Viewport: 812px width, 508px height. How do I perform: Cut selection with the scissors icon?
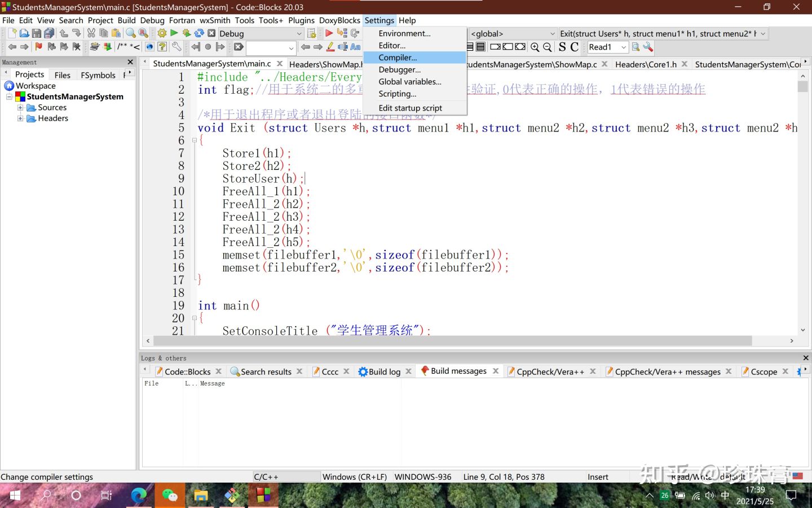91,33
